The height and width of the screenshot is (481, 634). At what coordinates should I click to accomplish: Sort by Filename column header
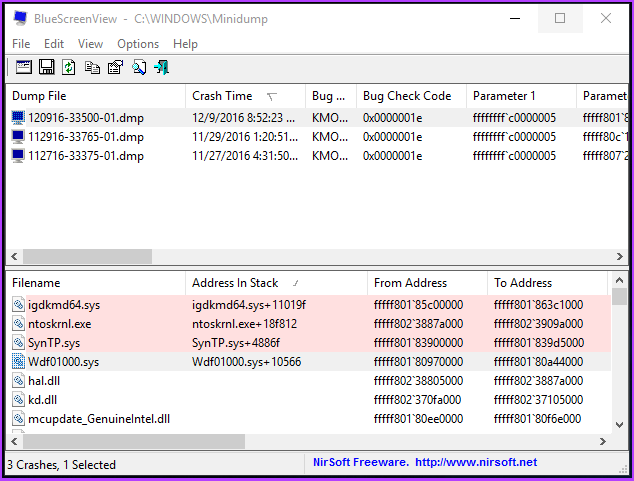(96, 283)
